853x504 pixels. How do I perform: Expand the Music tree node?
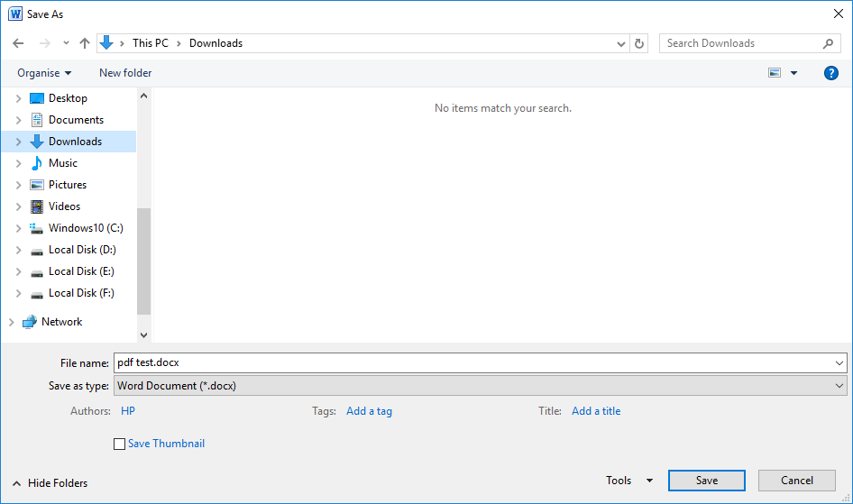click(x=19, y=164)
